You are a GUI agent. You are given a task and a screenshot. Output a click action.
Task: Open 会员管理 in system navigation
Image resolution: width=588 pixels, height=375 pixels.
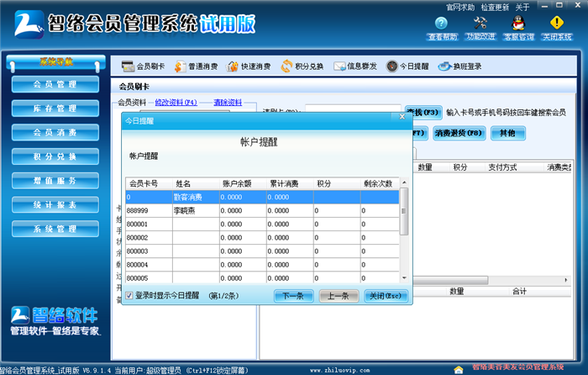click(55, 84)
